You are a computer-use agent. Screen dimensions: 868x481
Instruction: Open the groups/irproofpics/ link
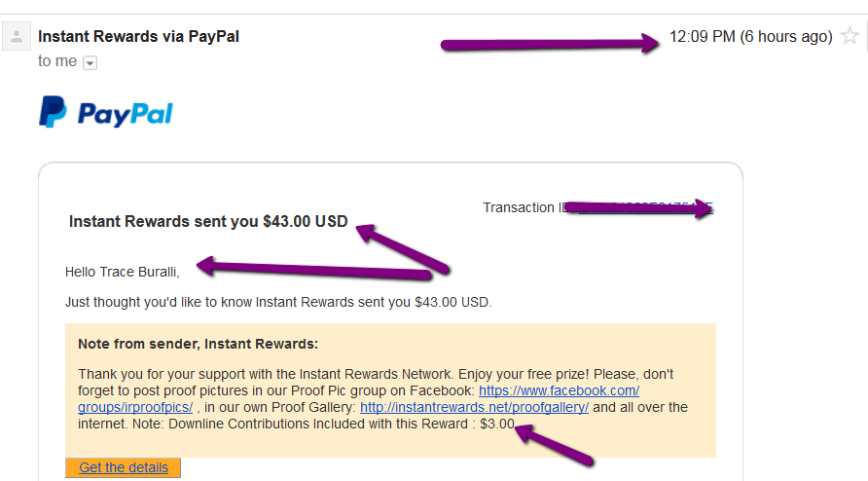(135, 407)
